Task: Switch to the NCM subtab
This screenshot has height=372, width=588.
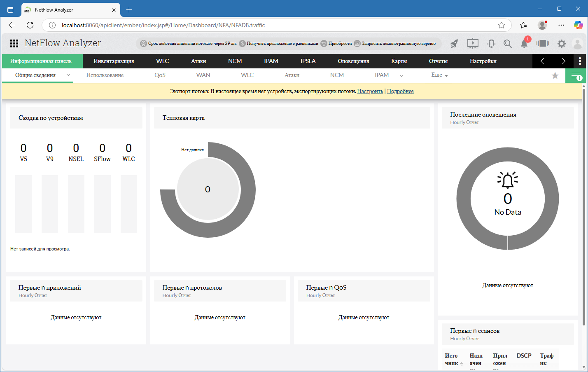Action: [337, 75]
